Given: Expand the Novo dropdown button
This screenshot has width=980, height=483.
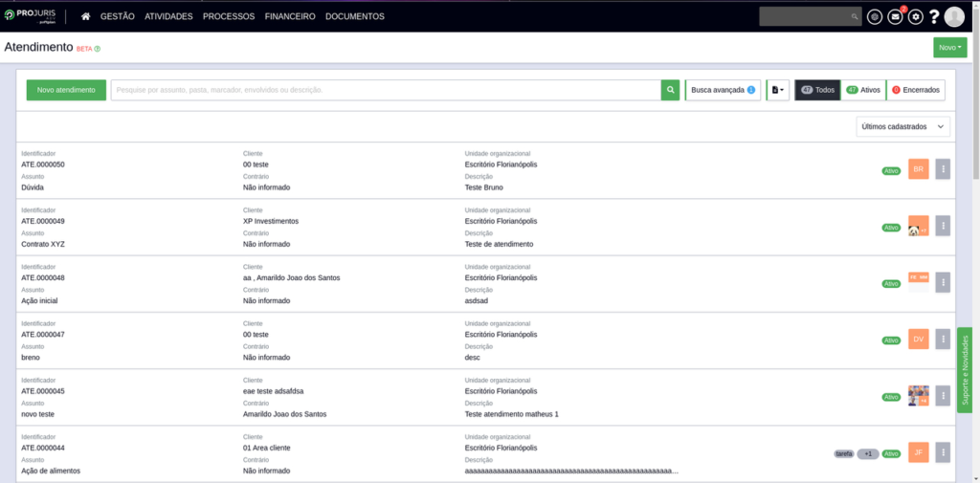Looking at the screenshot, I should coord(949,47).
